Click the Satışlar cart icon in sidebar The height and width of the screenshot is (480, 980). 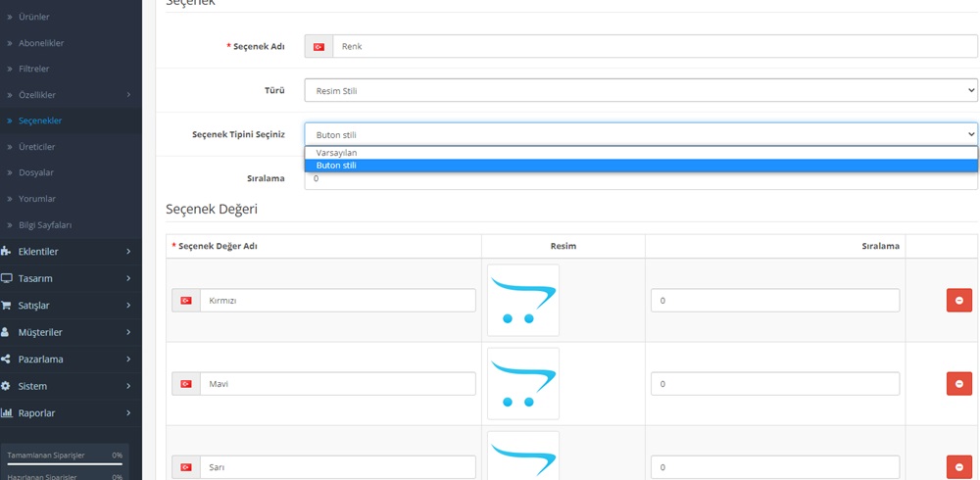(7, 306)
